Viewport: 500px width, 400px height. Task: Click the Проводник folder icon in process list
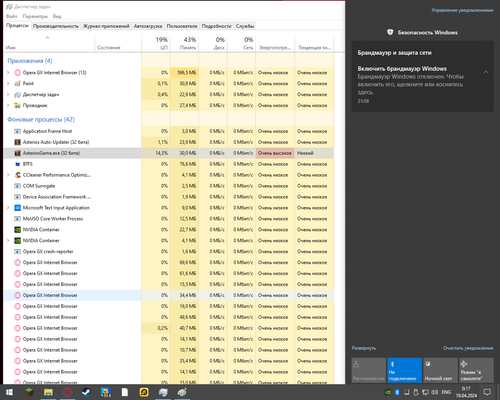coord(18,105)
